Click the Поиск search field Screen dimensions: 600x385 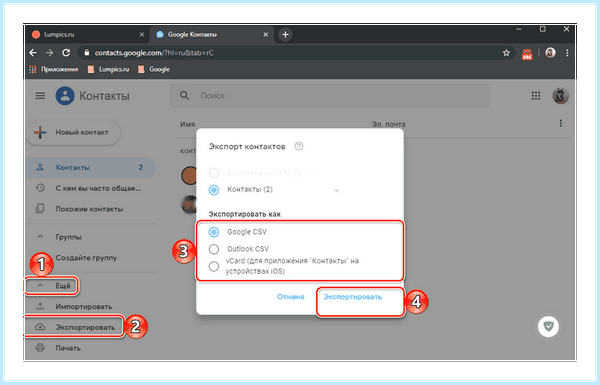click(330, 96)
